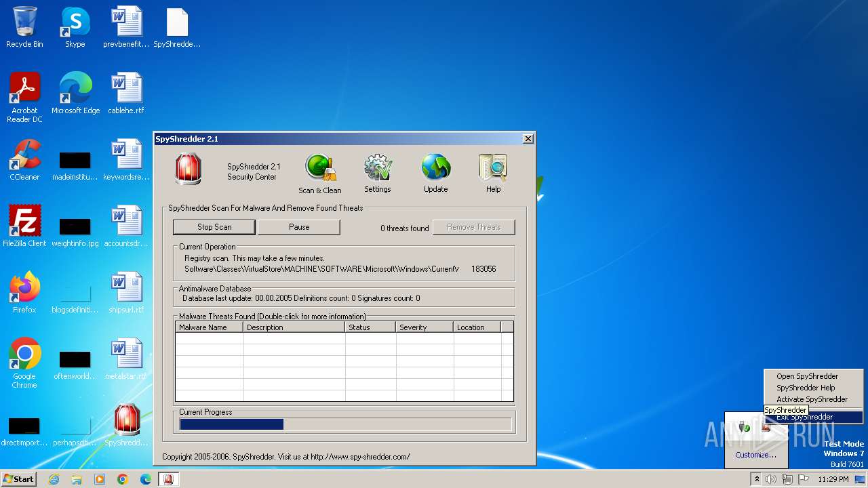The width and height of the screenshot is (868, 488).
Task: Choose Activate SpyShredder in context menu
Action: pos(813,399)
